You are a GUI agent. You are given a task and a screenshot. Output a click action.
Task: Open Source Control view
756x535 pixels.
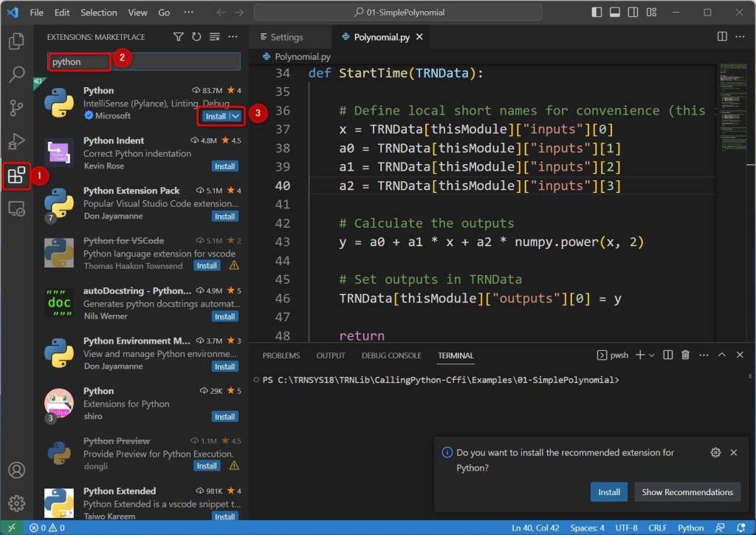pos(16,108)
